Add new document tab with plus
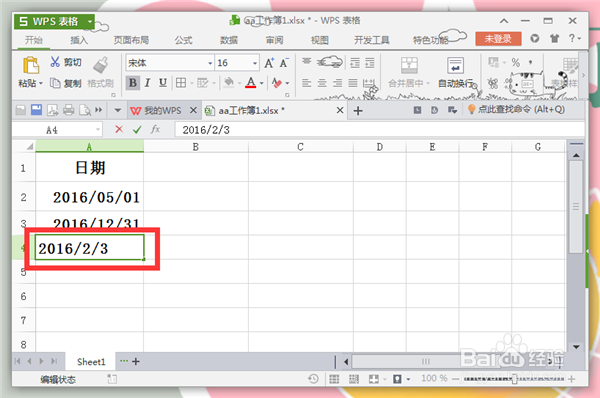 [358, 111]
